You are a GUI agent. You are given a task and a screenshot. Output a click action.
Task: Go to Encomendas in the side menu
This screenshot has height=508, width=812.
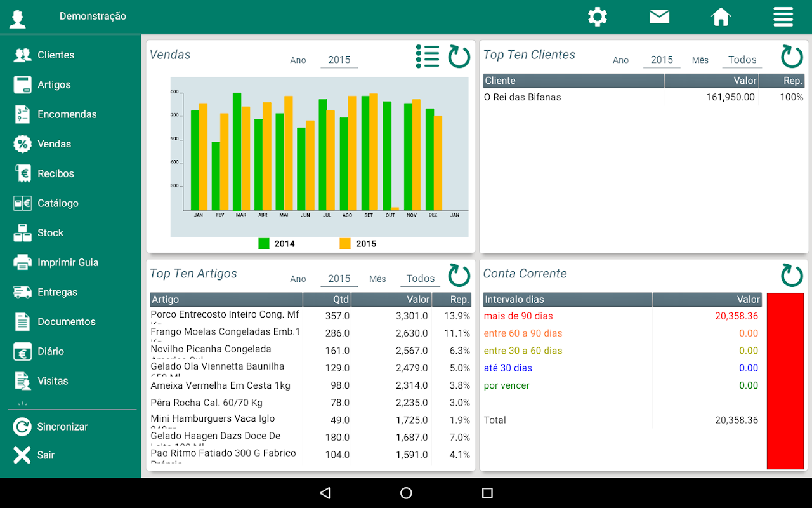pyautogui.click(x=67, y=114)
